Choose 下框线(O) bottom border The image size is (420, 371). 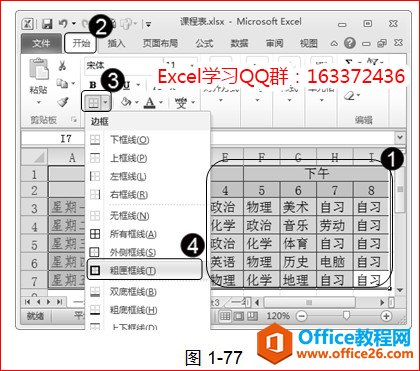click(x=148, y=140)
